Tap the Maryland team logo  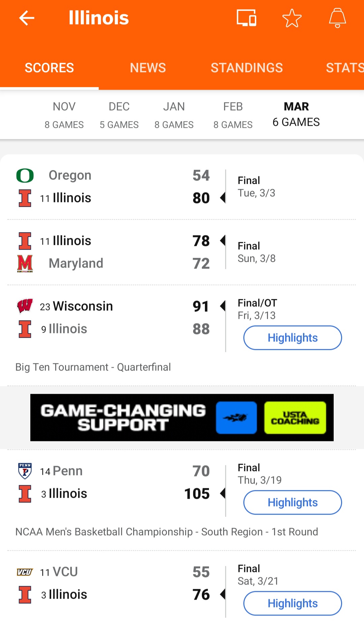click(25, 263)
